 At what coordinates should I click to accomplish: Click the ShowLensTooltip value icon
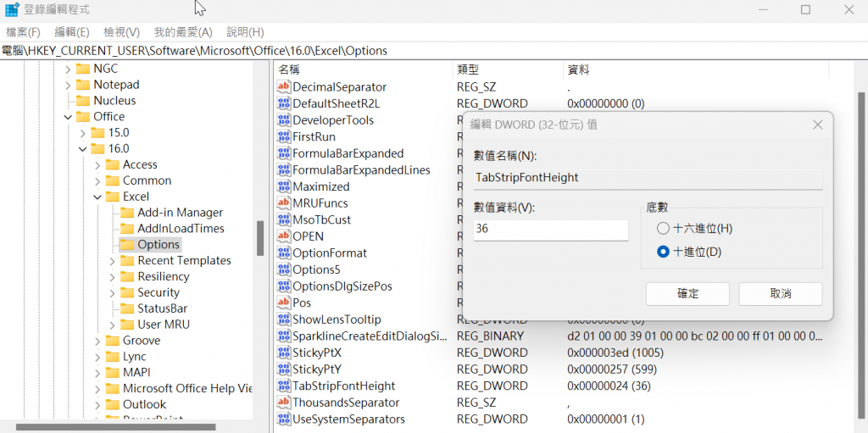tap(283, 319)
